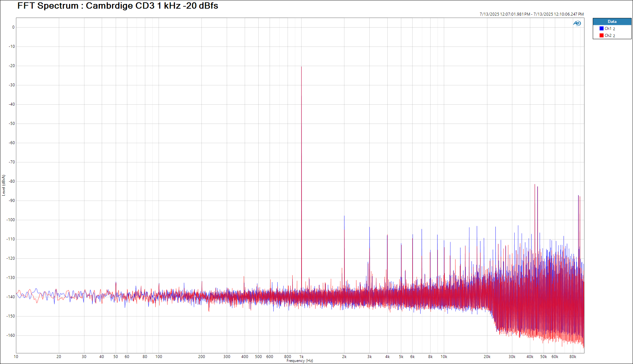Screen dimensions: 633x364
Task: Click the tall peak near 88 kHz
Action: coord(578,196)
